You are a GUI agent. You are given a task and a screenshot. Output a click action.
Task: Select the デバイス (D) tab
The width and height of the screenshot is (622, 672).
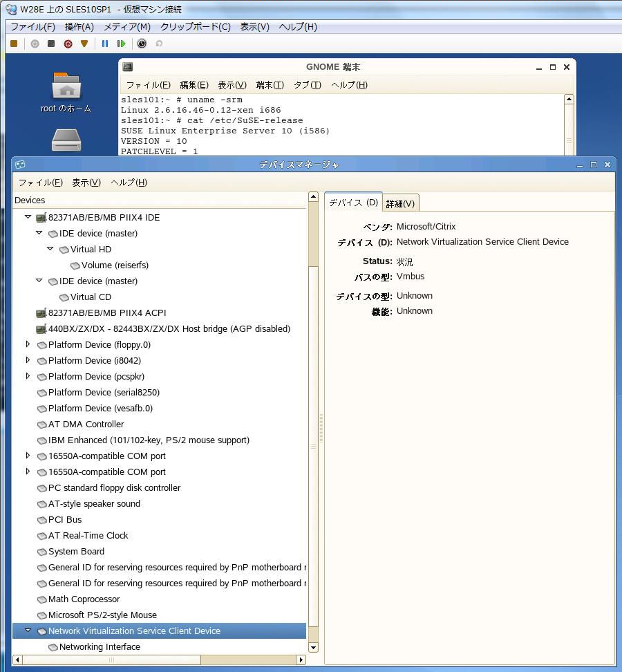[x=353, y=203]
